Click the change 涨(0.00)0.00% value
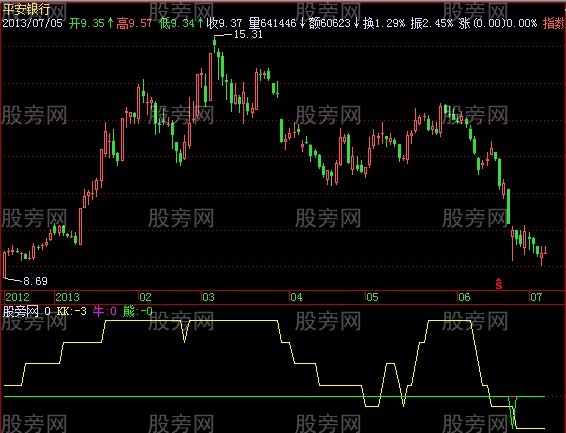566x433 pixels. click(498, 24)
